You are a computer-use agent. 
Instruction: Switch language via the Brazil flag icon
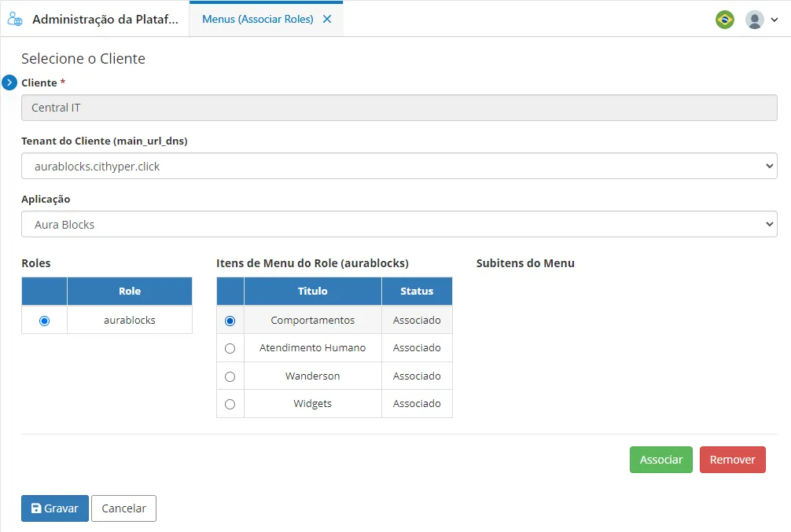[725, 20]
